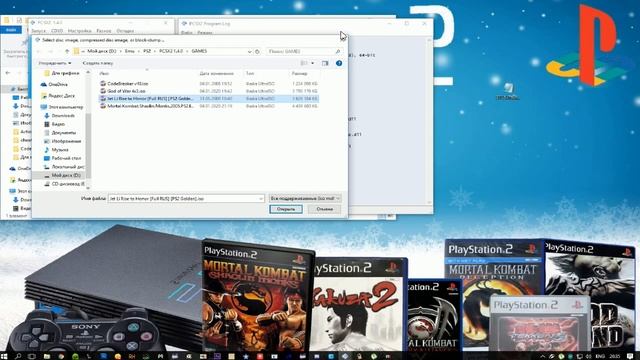Select the God of War iso file
Image resolution: width=640 pixels, height=360 pixels.
click(x=209, y=91)
